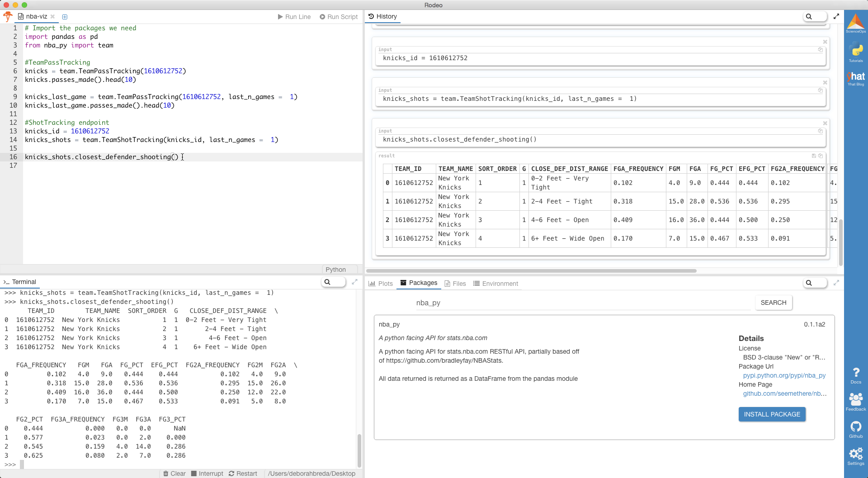Open the Yhat Blog icon
Viewport: 868px width, 478px height.
856,78
